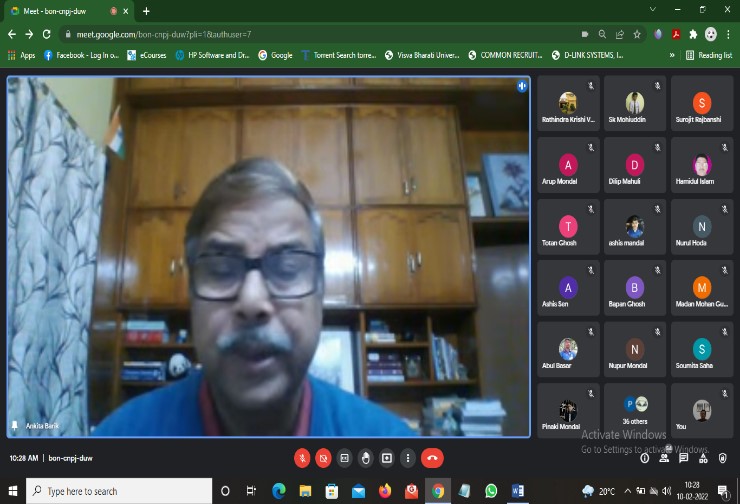740x504 pixels.
Task: Show everyone people panel
Action: coord(664,458)
